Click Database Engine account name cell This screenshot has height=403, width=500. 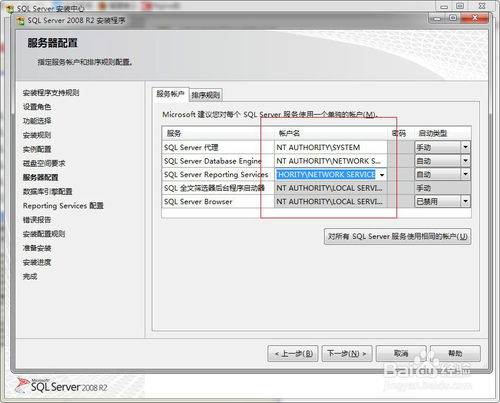(331, 161)
